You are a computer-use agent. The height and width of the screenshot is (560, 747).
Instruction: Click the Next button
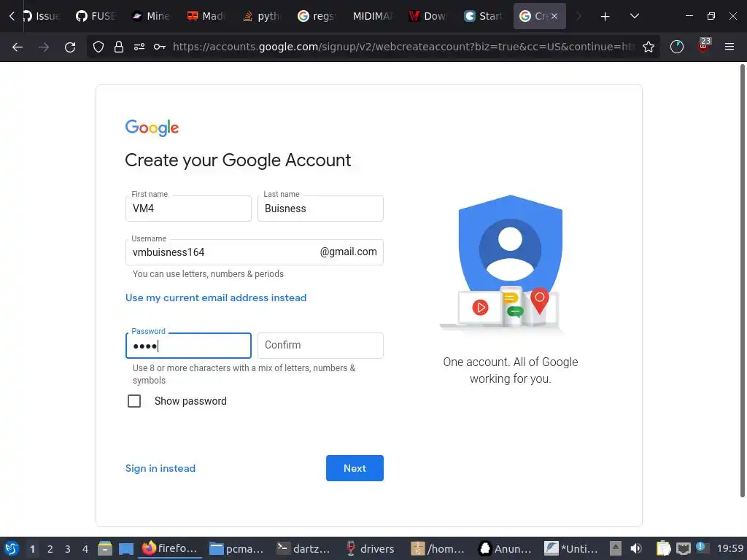pos(355,468)
